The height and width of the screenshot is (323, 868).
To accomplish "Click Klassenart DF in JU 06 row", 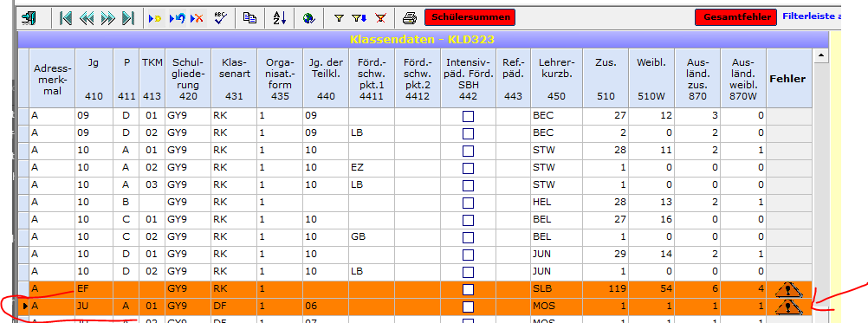I will pos(233,306).
